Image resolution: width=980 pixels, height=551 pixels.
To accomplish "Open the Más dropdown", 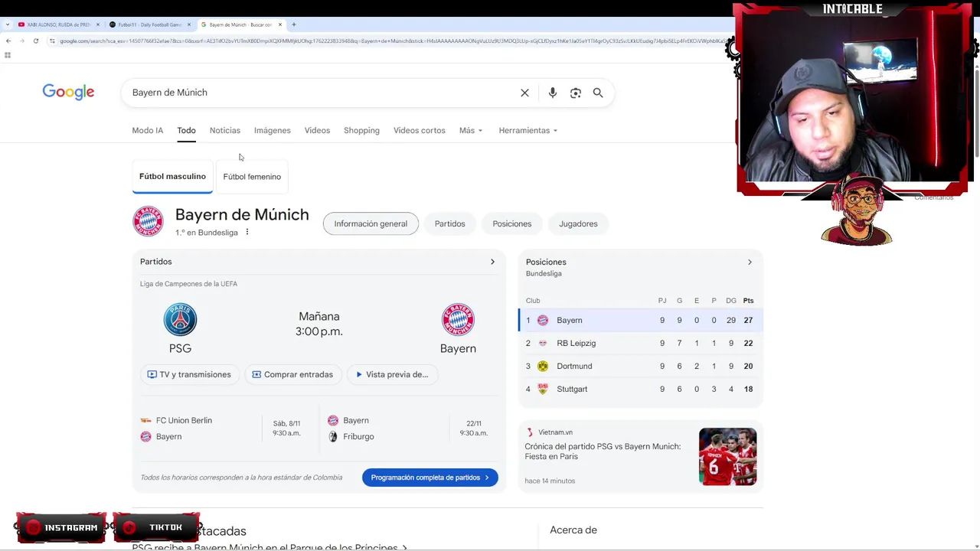I will (471, 130).
